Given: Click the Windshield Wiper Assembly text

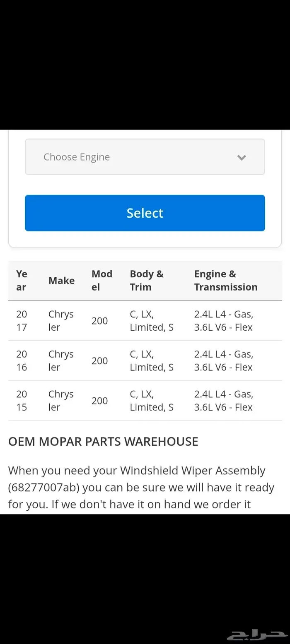Looking at the screenshot, I should tap(193, 471).
